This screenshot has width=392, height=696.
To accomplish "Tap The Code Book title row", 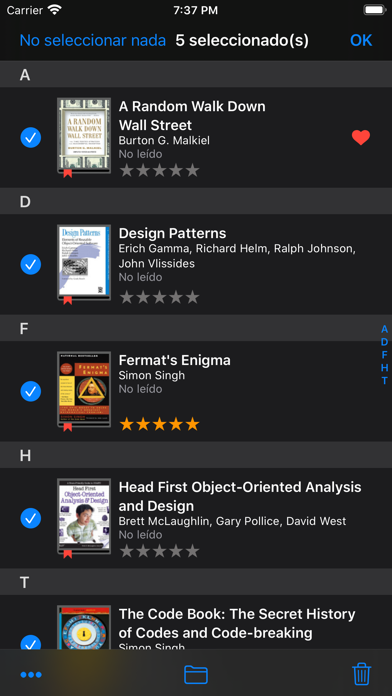I will (196, 622).
